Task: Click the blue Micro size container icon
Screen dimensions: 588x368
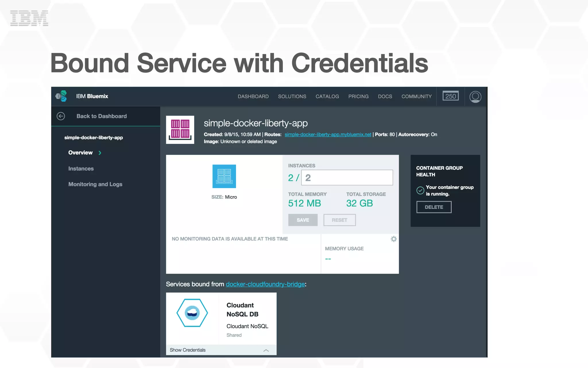Action: coord(224,176)
